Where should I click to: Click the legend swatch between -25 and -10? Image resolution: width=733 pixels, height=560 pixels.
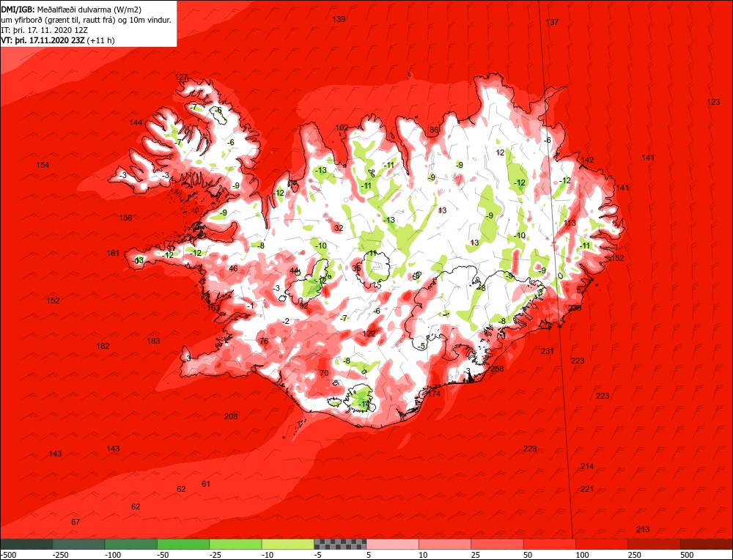[235, 544]
